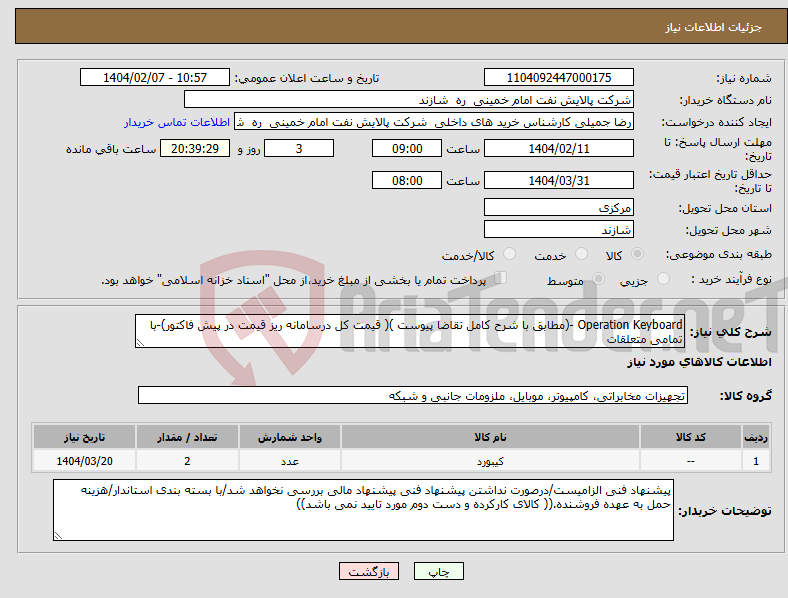Viewport: 788px width, 598px height.
Task: Open the اطلاعات تماس خریدار link
Action: click(x=177, y=123)
